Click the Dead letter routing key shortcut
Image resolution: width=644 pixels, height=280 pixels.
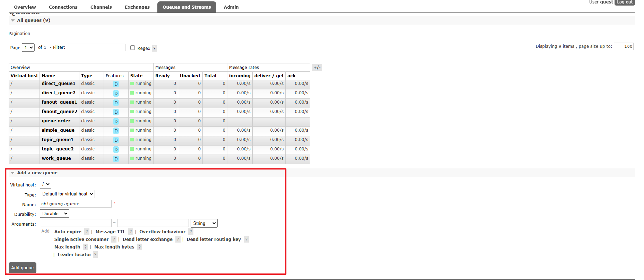[x=214, y=239]
